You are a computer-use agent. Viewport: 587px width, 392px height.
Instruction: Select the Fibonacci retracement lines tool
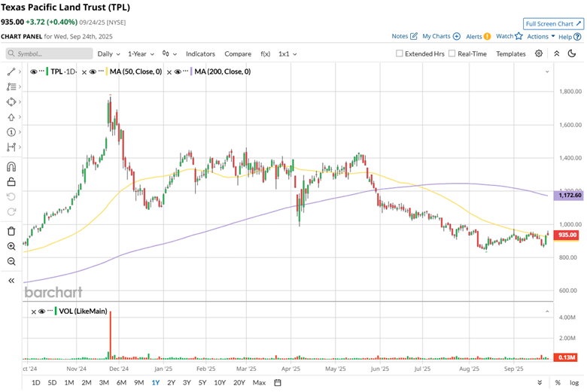pos(11,87)
